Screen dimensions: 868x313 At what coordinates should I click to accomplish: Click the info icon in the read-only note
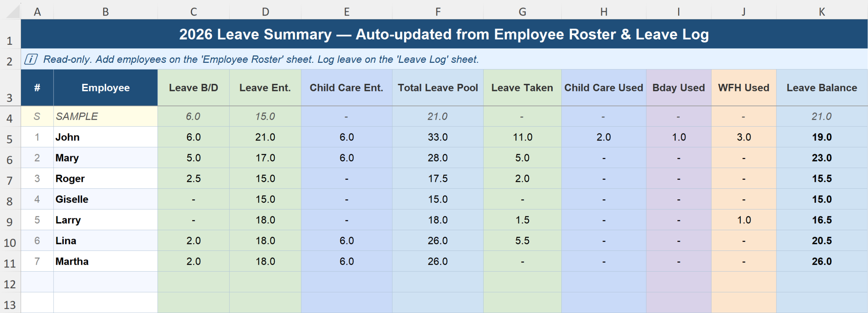coord(31,59)
